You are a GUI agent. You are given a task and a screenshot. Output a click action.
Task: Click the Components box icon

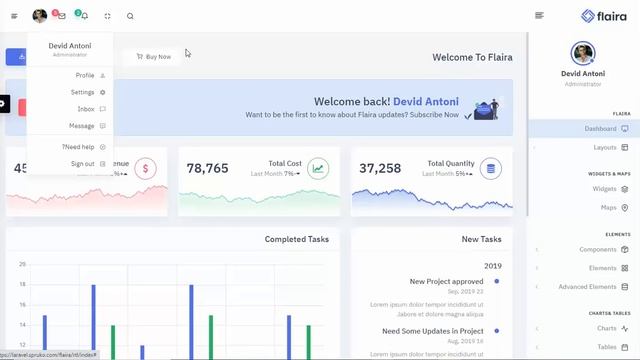[x=625, y=249]
